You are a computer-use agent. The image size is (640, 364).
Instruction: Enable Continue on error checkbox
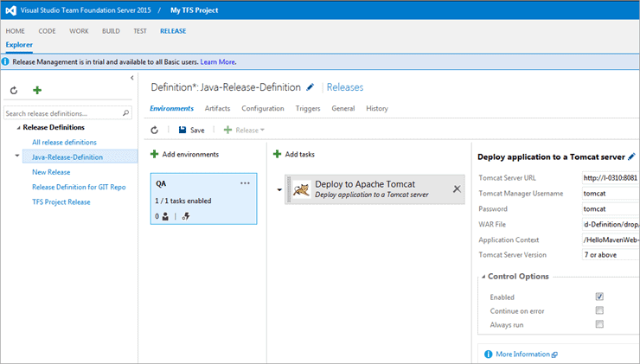click(x=599, y=310)
